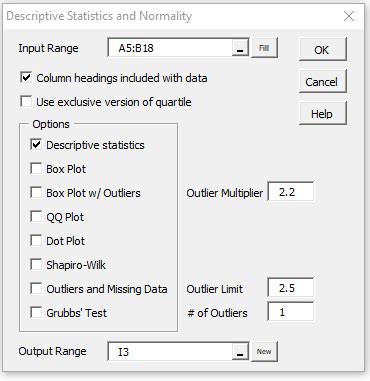
Task: Confirm the dialog with OK
Action: (323, 49)
